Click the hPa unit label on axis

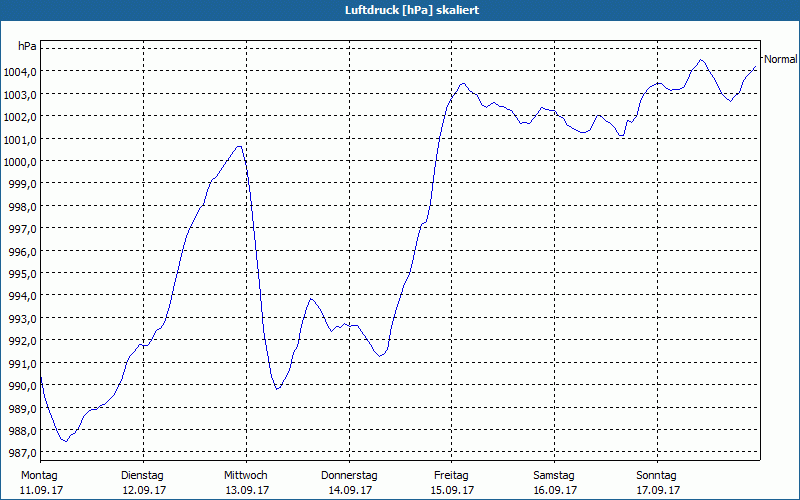click(28, 46)
